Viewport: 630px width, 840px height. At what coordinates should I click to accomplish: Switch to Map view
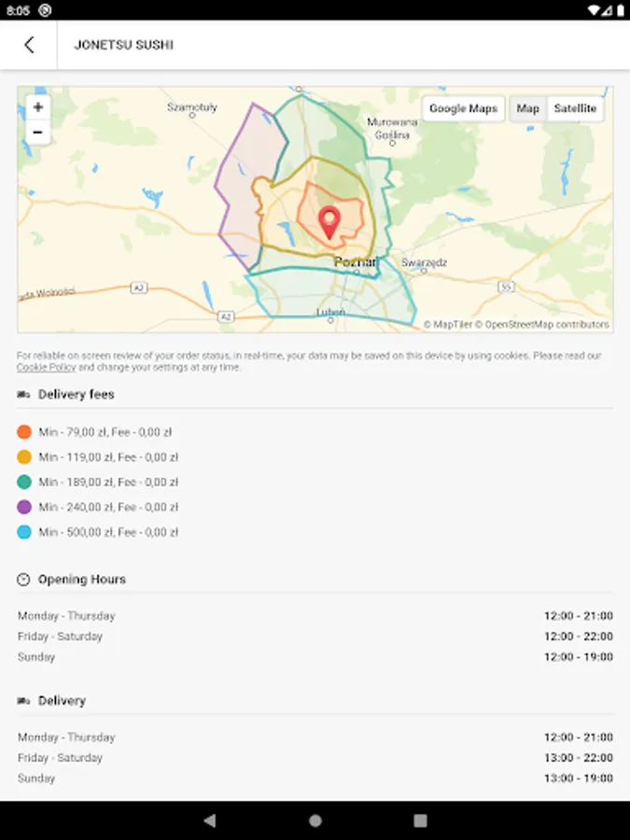(527, 109)
